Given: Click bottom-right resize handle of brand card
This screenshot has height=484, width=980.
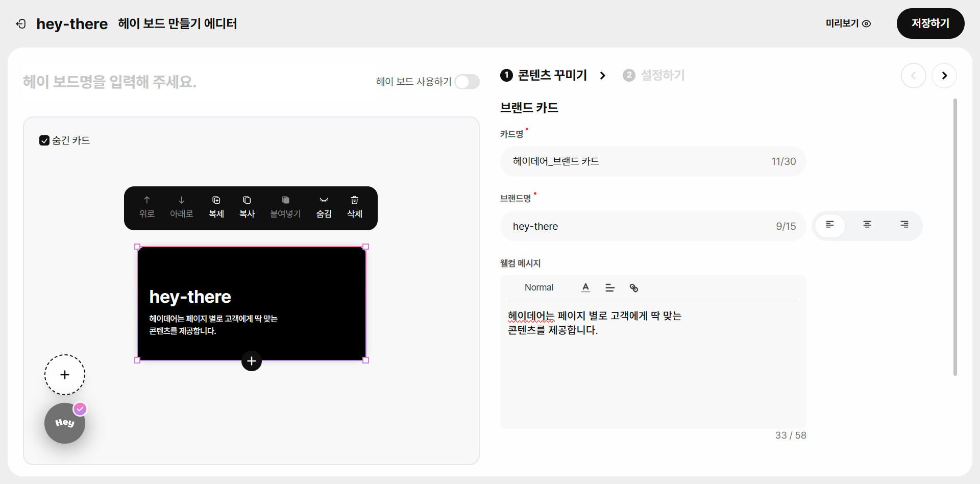Looking at the screenshot, I should 365,360.
